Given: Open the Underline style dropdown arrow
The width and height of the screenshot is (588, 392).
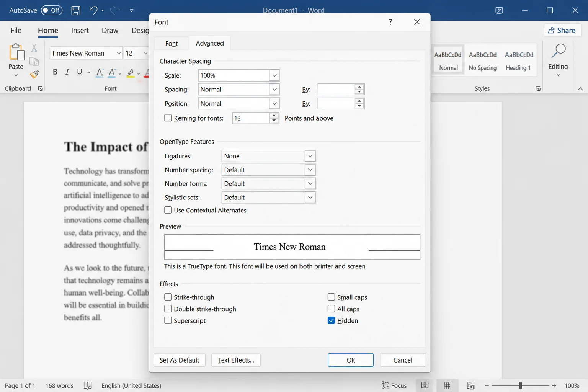Looking at the screenshot, I should 88,72.
